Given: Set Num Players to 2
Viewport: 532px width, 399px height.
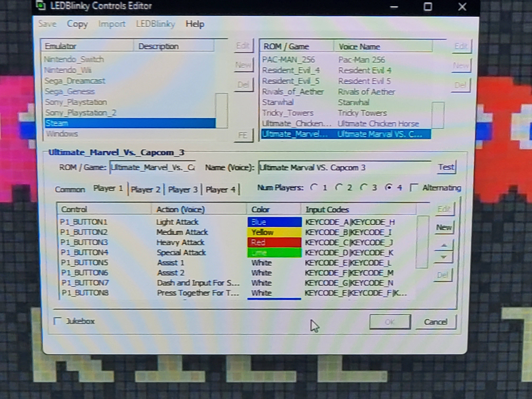Looking at the screenshot, I should click(x=344, y=187).
